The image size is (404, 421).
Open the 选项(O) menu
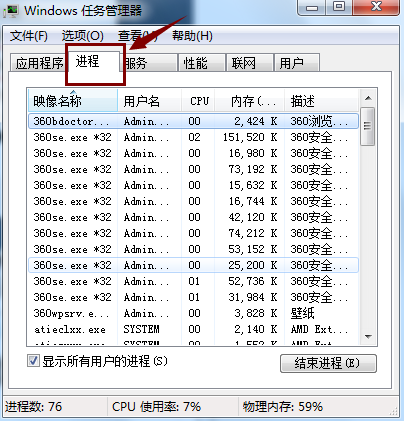coord(82,36)
